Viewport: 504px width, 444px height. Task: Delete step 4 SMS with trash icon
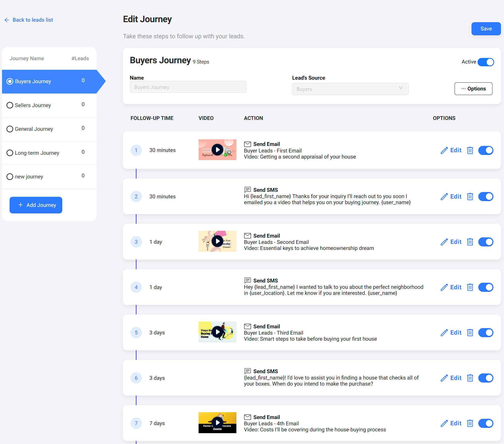pyautogui.click(x=470, y=287)
